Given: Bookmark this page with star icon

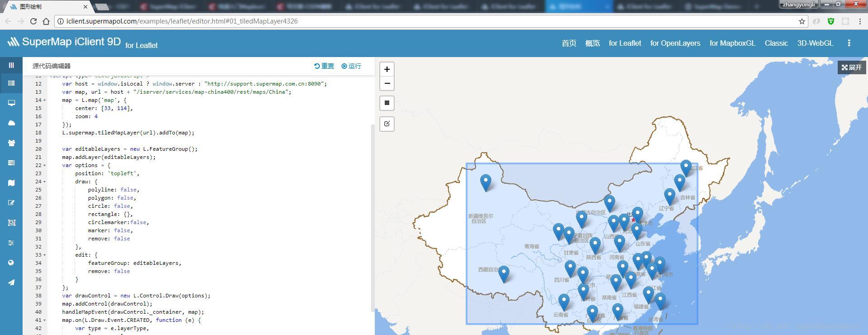Looking at the screenshot, I should click(x=802, y=21).
